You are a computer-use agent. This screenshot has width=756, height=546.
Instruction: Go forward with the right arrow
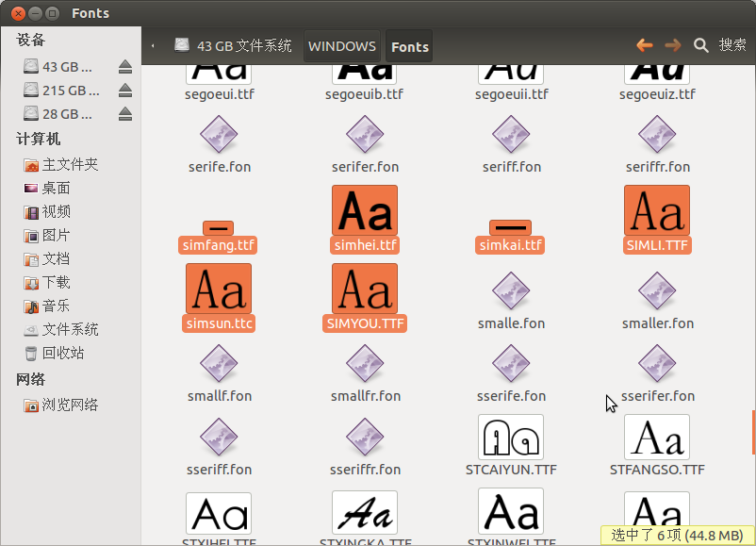(673, 46)
